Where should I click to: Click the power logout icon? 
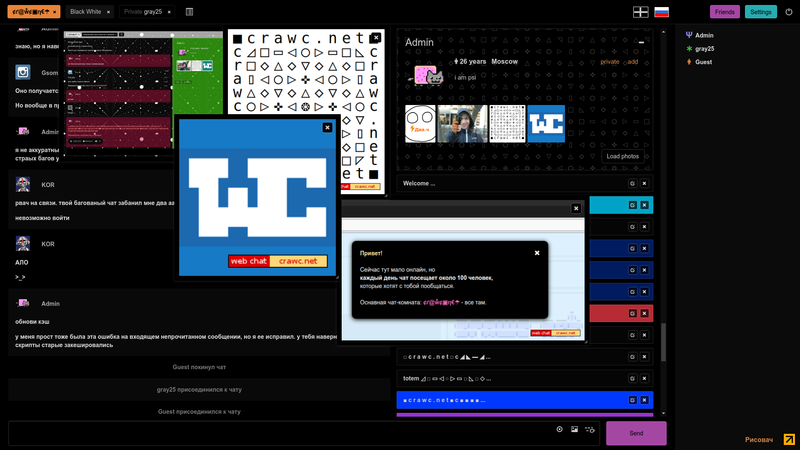[789, 12]
